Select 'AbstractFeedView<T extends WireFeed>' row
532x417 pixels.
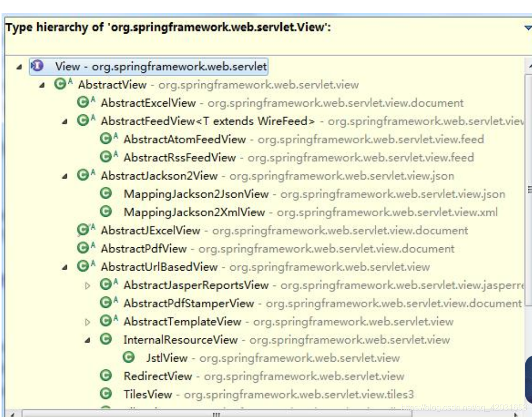(x=300, y=121)
